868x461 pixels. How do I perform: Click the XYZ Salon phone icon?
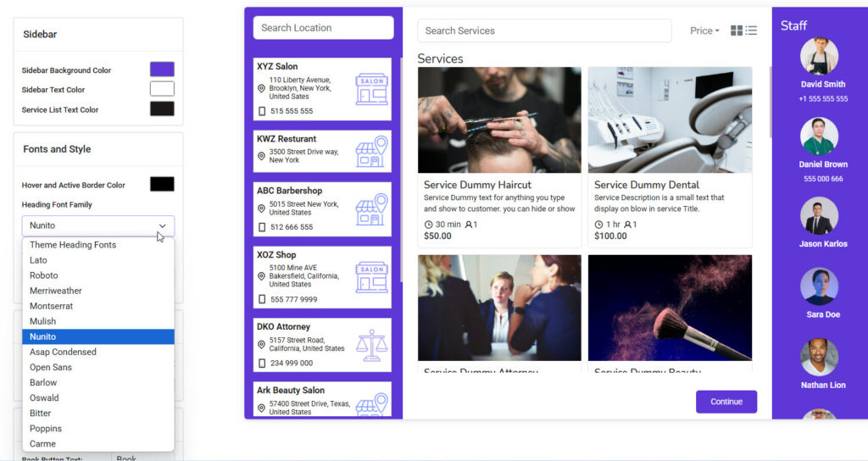click(262, 111)
